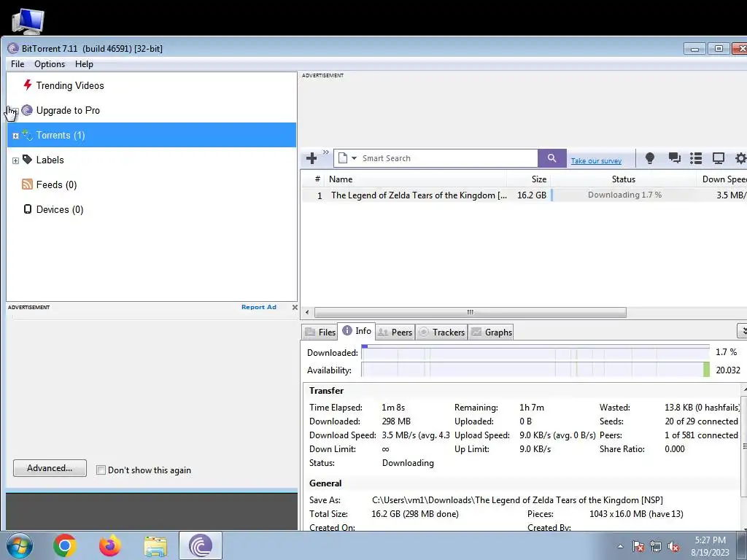The width and height of the screenshot is (747, 560).
Task: Show hidden system tray icons arrow
Action: pos(620,546)
